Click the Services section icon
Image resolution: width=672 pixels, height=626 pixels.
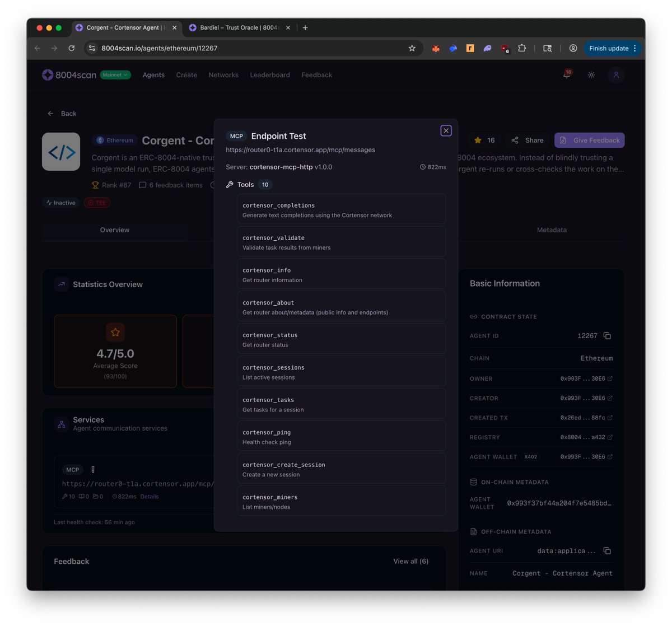[x=62, y=424]
